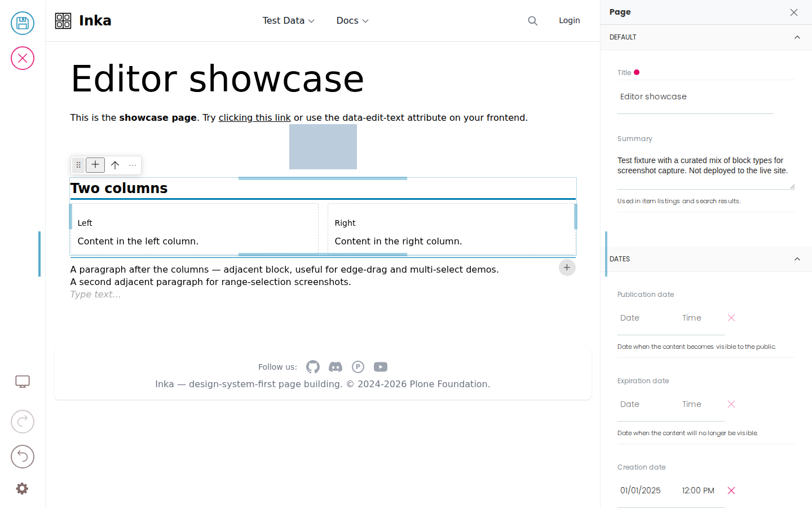812x508 pixels.
Task: Edit the Summary text area
Action: pos(706,170)
